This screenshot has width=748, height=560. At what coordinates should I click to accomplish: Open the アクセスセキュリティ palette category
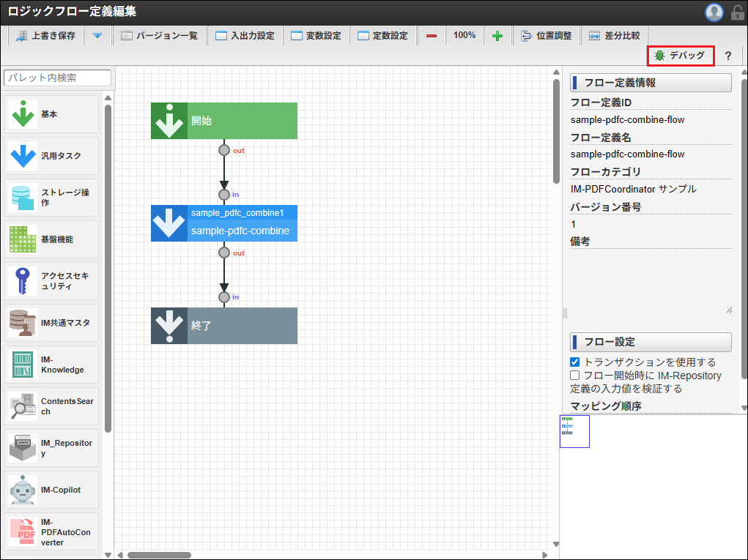pos(51,281)
